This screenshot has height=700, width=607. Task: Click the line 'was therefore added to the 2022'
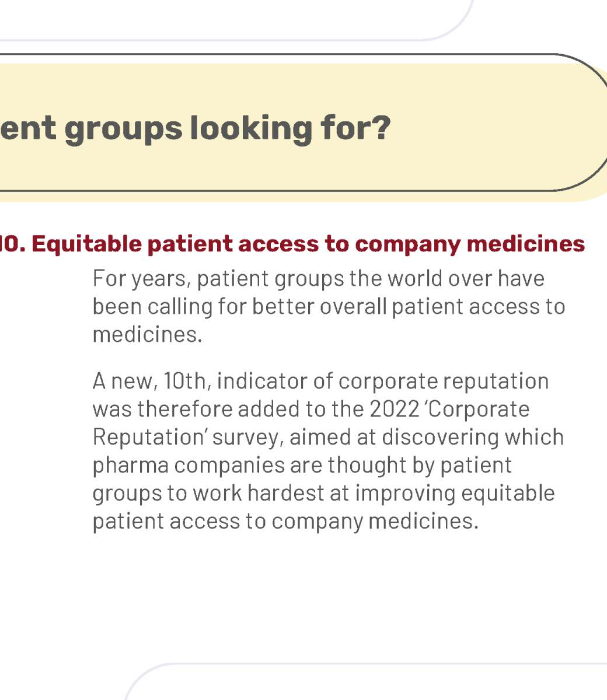(x=311, y=409)
